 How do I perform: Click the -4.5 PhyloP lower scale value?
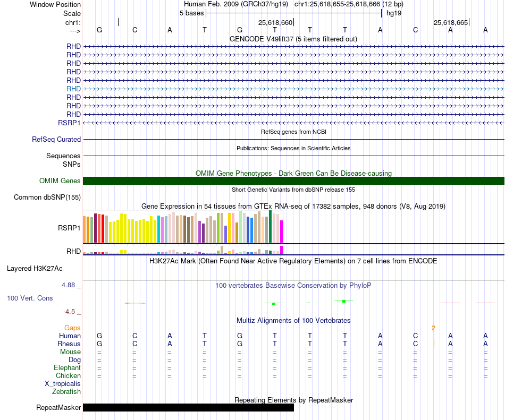(69, 311)
